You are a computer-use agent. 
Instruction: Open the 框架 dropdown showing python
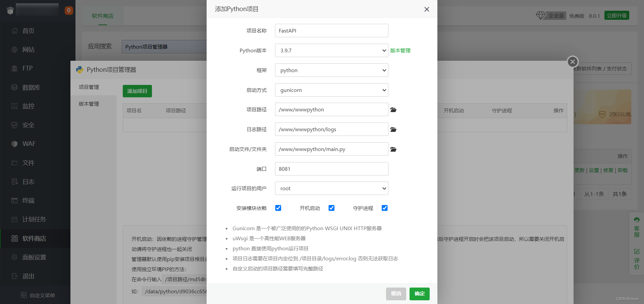pos(332,70)
